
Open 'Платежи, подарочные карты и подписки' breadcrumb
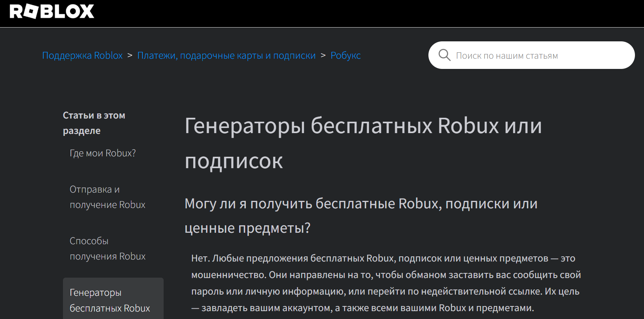pyautogui.click(x=227, y=56)
